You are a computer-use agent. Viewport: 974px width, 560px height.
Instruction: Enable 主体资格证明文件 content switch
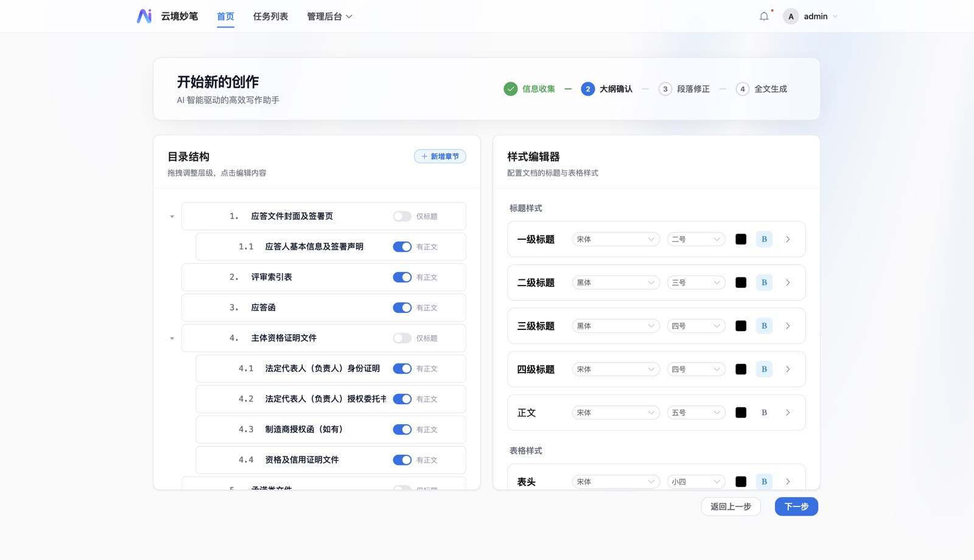pos(402,338)
